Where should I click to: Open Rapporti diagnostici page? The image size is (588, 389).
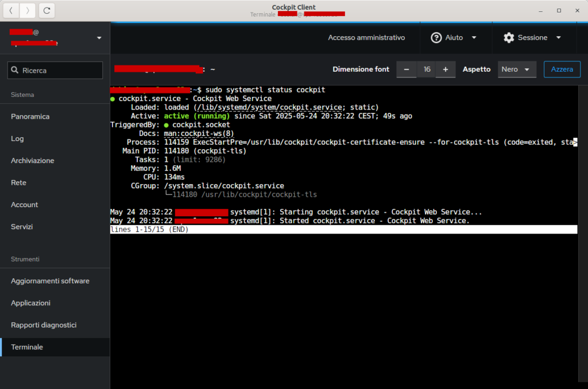55,325
